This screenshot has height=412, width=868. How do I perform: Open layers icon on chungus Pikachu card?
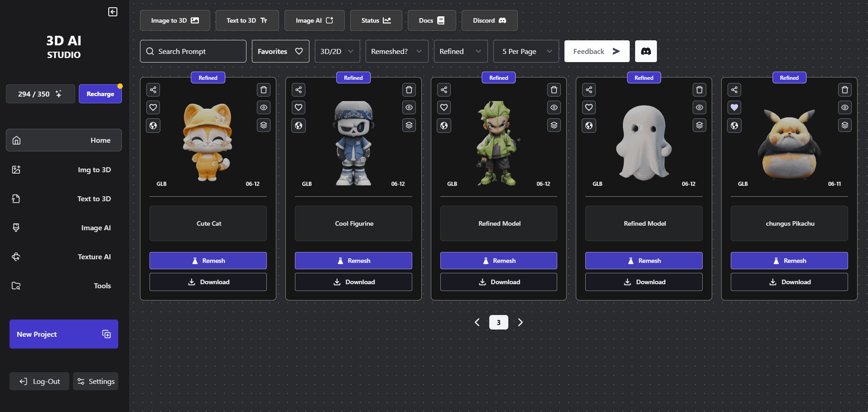tap(845, 125)
